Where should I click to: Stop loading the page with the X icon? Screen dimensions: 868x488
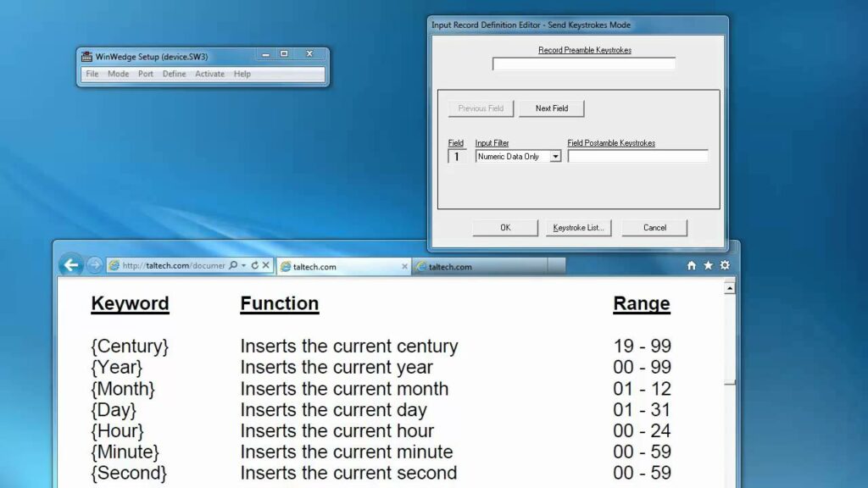(x=264, y=265)
